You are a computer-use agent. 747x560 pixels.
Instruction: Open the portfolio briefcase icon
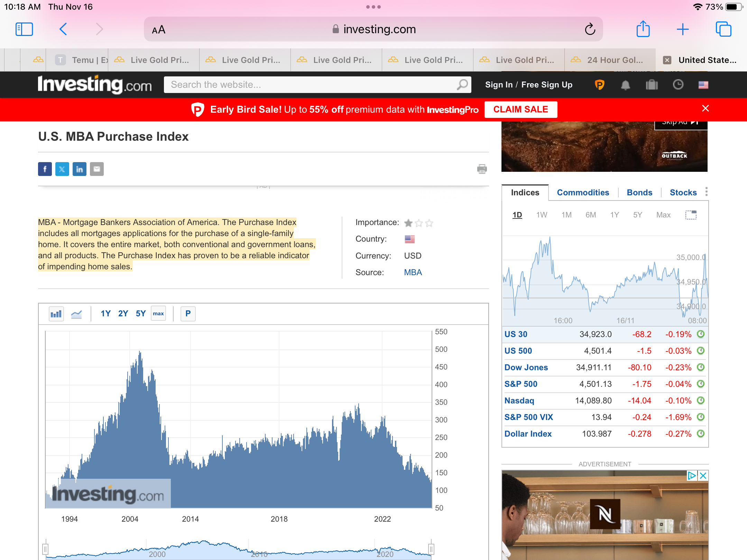(652, 85)
